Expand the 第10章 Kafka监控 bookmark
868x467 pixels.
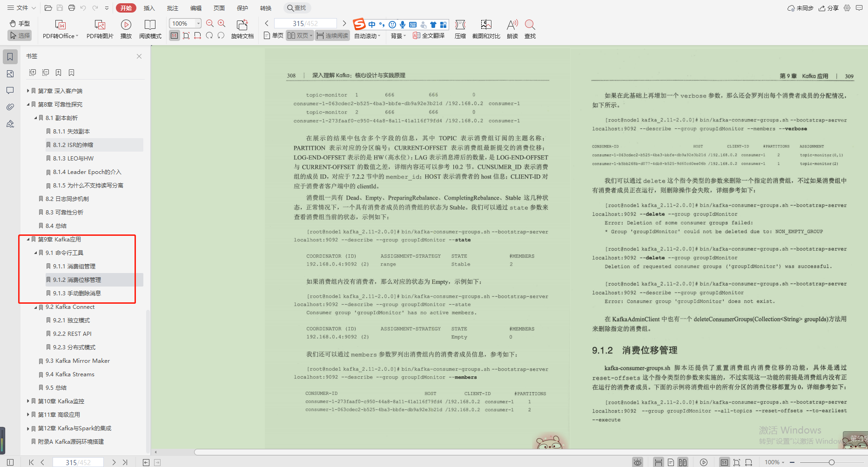click(28, 401)
